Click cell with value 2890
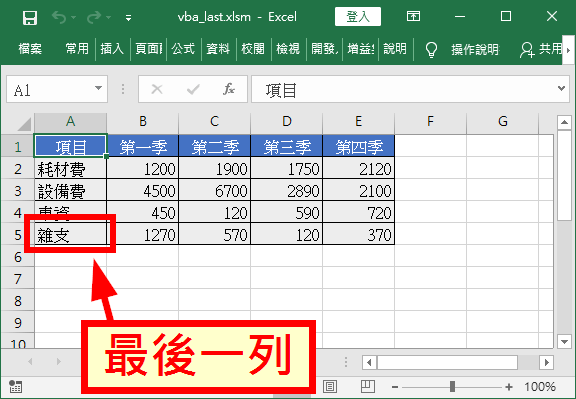The height and width of the screenshot is (399, 576). (x=287, y=191)
